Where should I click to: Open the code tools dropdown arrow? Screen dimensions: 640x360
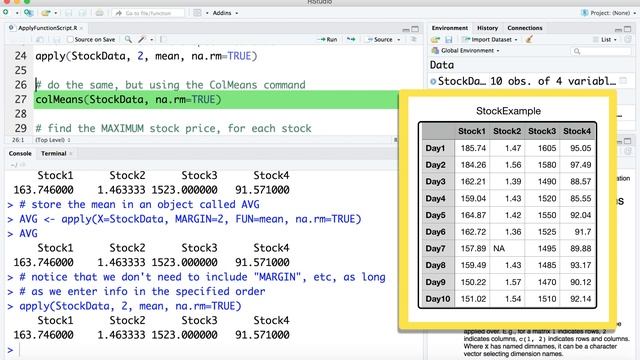coord(152,40)
